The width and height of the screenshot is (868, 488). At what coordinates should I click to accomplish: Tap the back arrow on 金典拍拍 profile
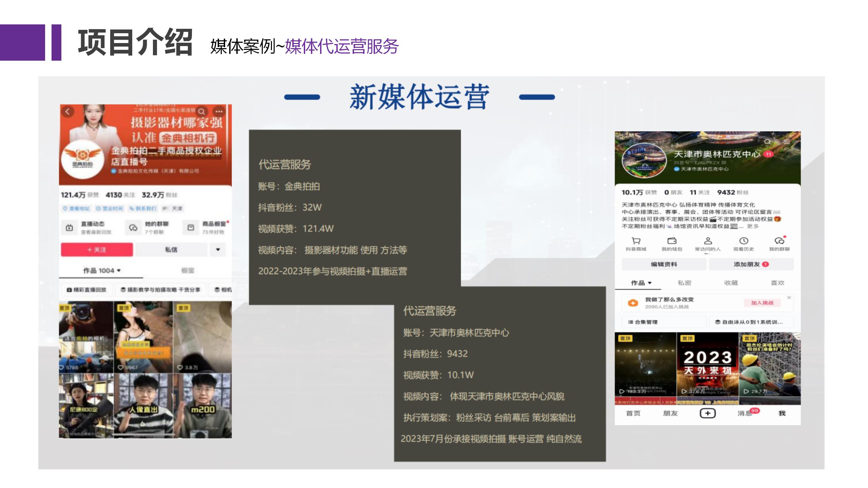pos(67,111)
